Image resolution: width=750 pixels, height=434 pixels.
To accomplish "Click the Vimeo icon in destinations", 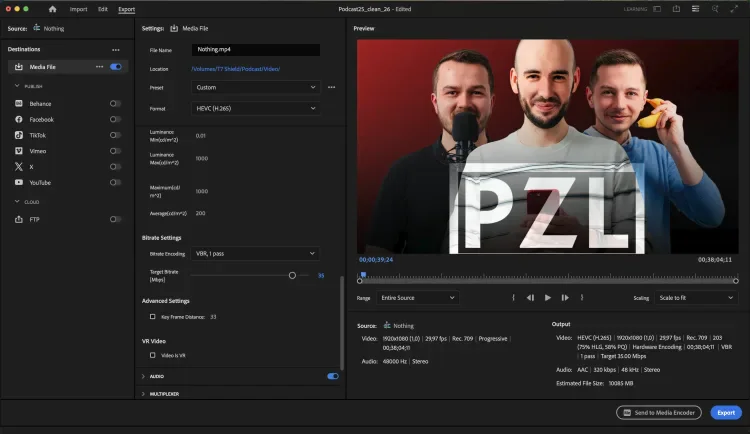I will coord(19,151).
